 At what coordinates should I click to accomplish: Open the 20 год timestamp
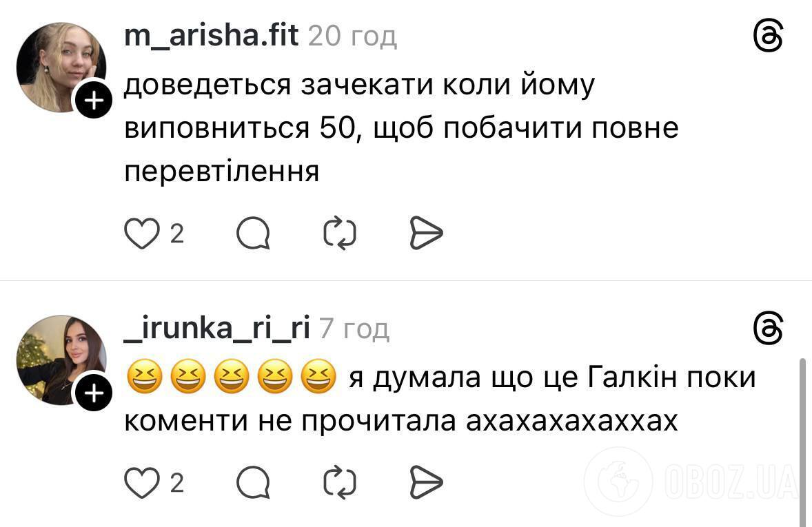click(353, 37)
